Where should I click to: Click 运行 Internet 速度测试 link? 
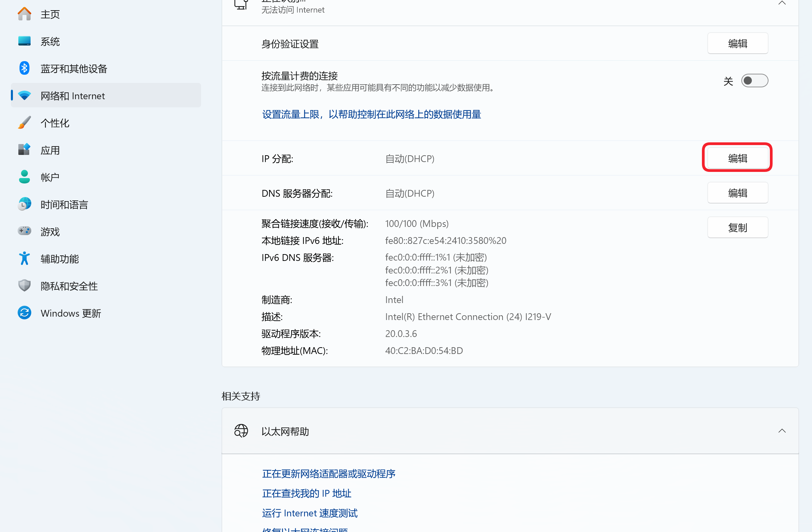click(309, 513)
